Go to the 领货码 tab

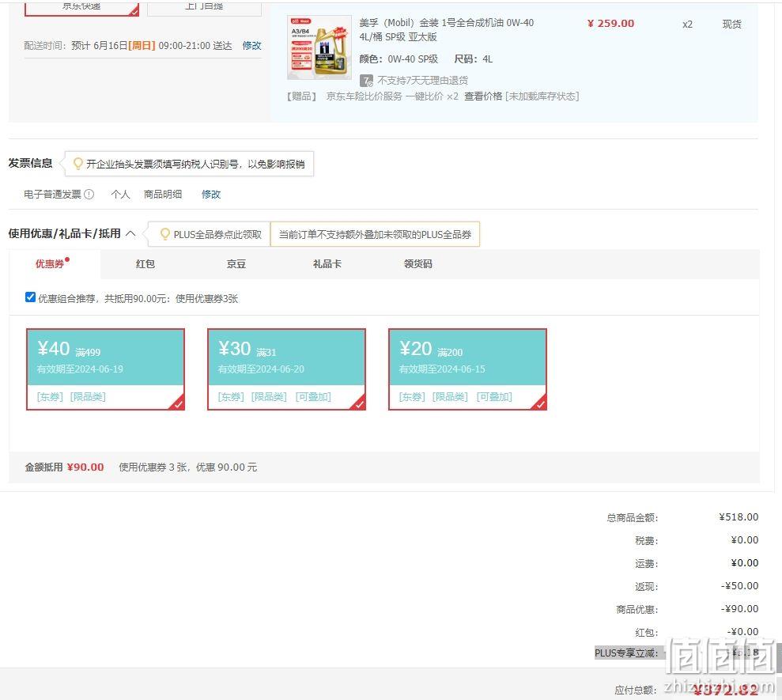418,264
